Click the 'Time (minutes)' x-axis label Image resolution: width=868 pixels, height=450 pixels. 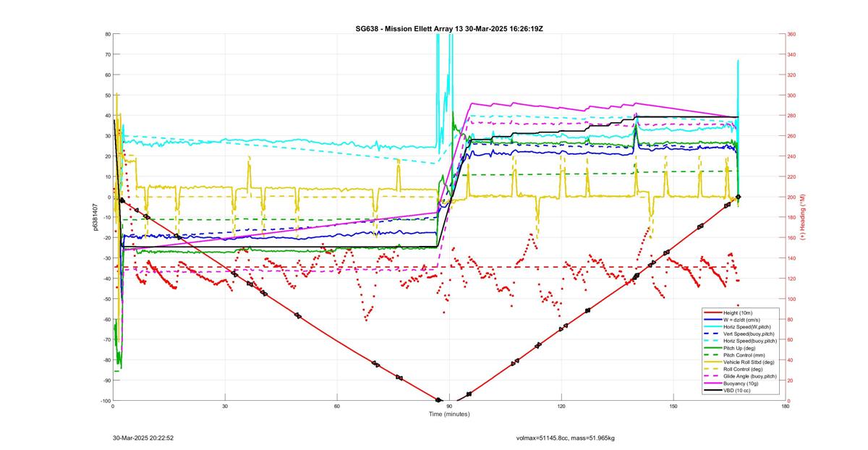tap(449, 415)
